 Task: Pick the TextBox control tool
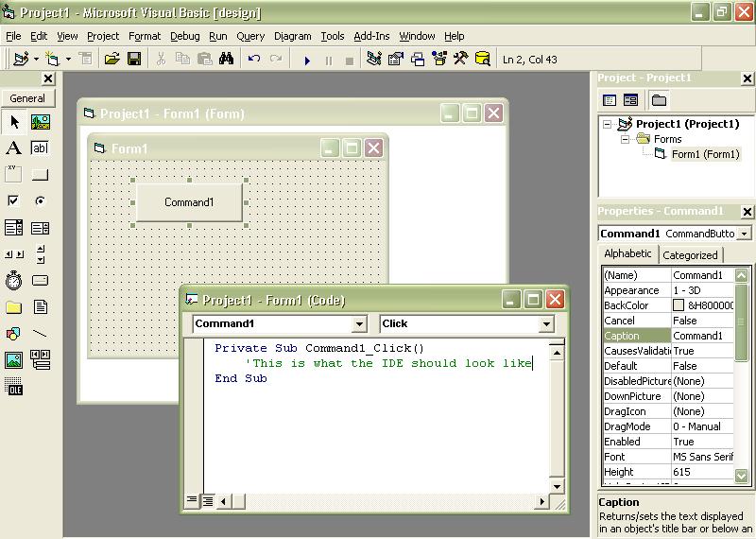[x=40, y=148]
